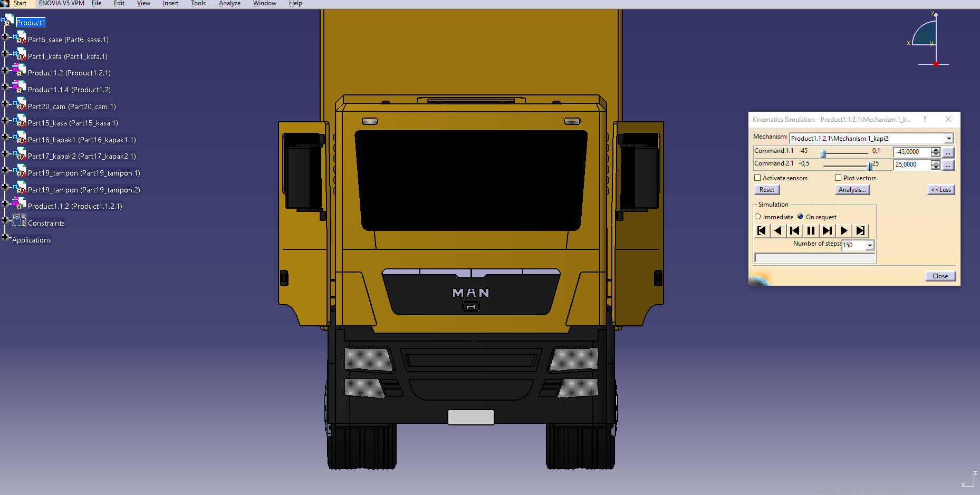The image size is (980, 495).
Task: Click the Part15_kasa part icon
Action: (x=20, y=121)
